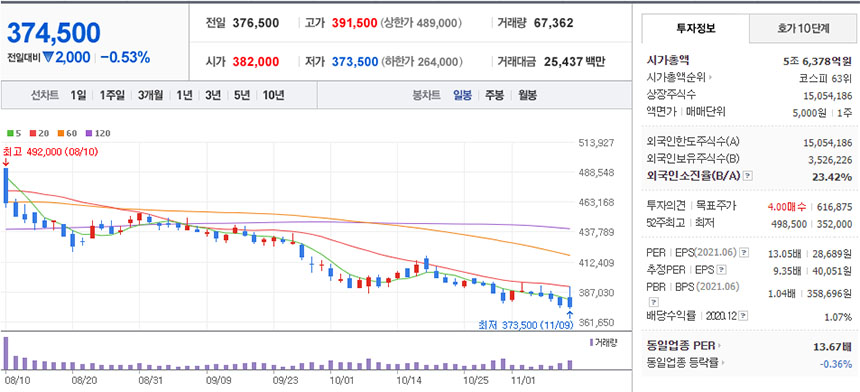
Task: Click the tall 08/10 volume bar
Action: click(6, 353)
